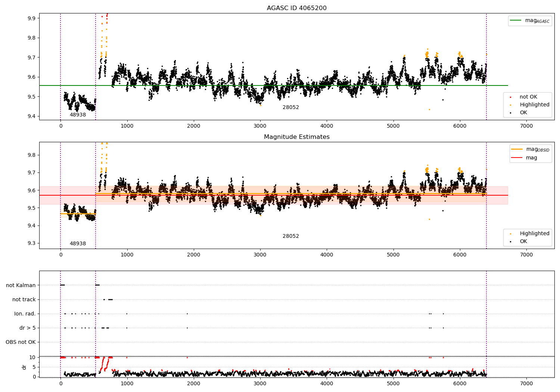Click the 9.3 y-tick of middle plot
Image resolution: width=560 pixels, height=392 pixels.
(32, 243)
